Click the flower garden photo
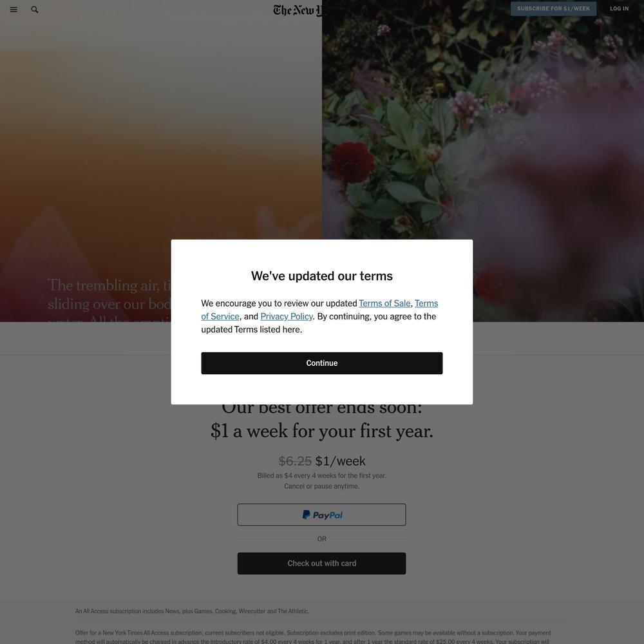The image size is (644, 644). tap(482, 119)
